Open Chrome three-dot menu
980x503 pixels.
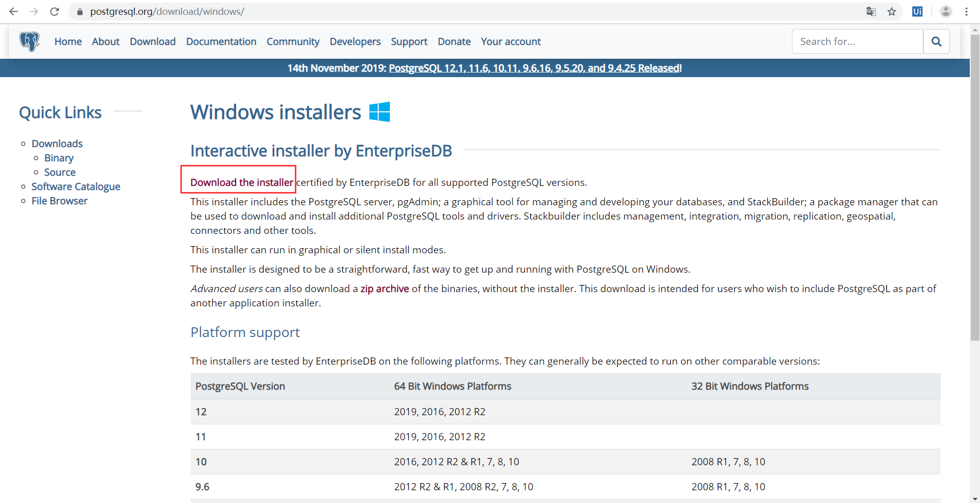tap(966, 11)
